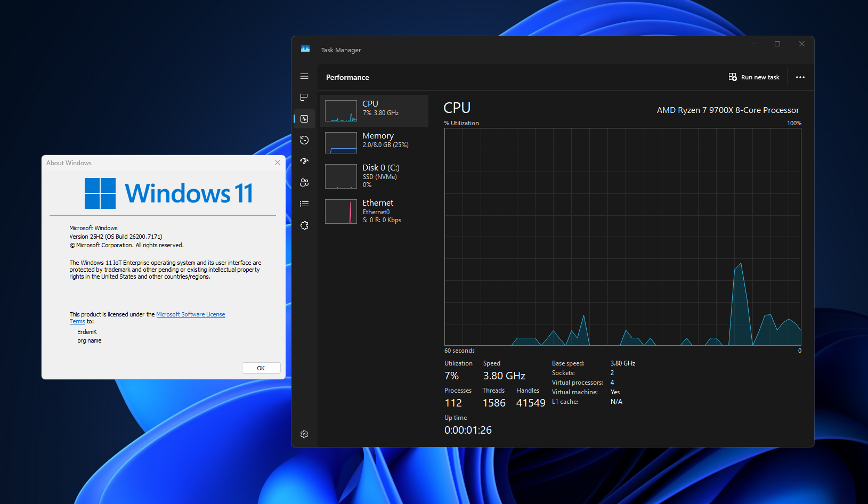Click the Windows 11 logo in About Windows
The height and width of the screenshot is (504, 868).
(169, 193)
